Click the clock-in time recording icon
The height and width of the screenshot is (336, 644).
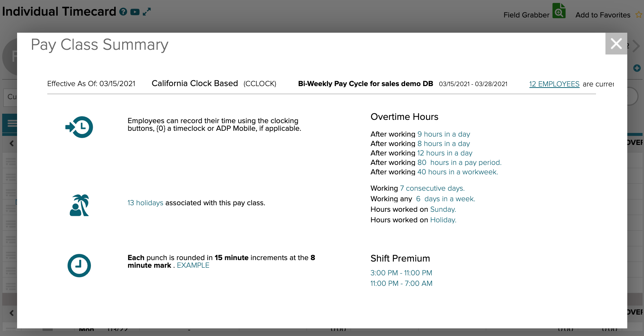(x=79, y=127)
